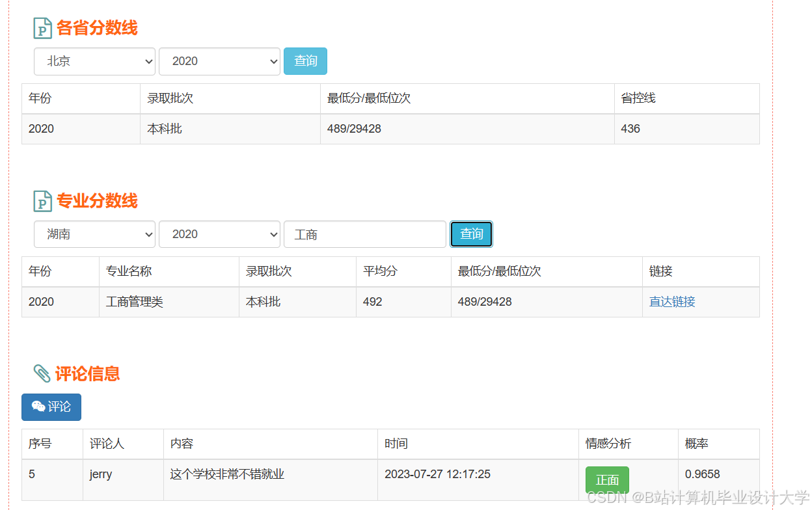Click 平均分 column header
Viewport: 812px width, 510px height.
point(380,271)
